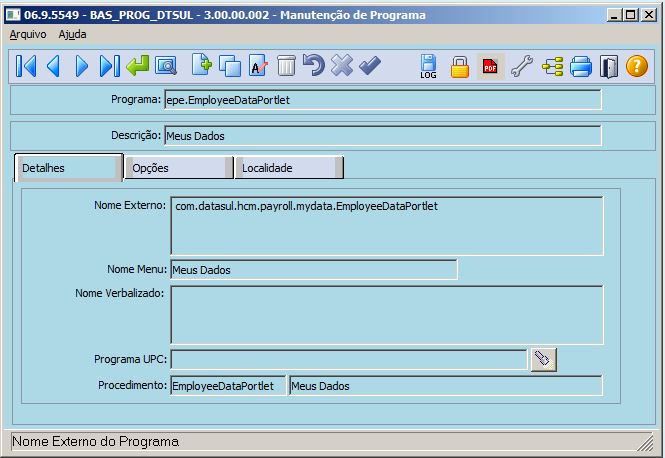Image resolution: width=665 pixels, height=458 pixels.
Task: Add a new program record
Action: [201, 65]
